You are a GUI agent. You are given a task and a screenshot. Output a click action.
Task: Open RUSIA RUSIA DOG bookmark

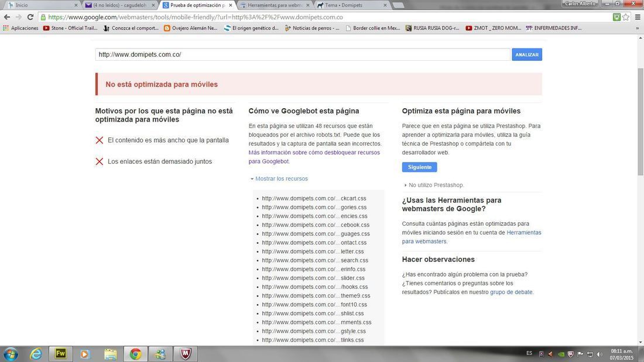tap(432, 28)
